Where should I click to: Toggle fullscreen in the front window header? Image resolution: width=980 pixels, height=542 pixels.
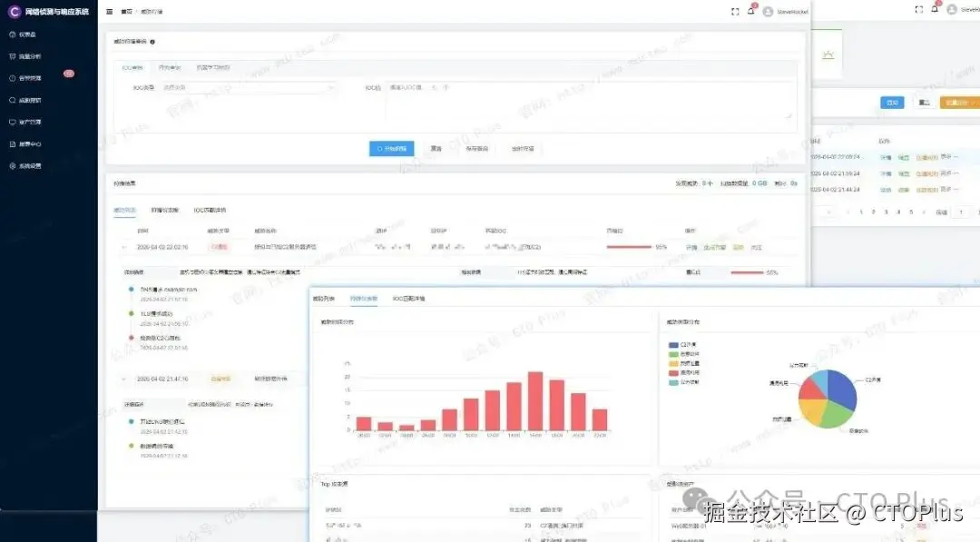point(735,11)
